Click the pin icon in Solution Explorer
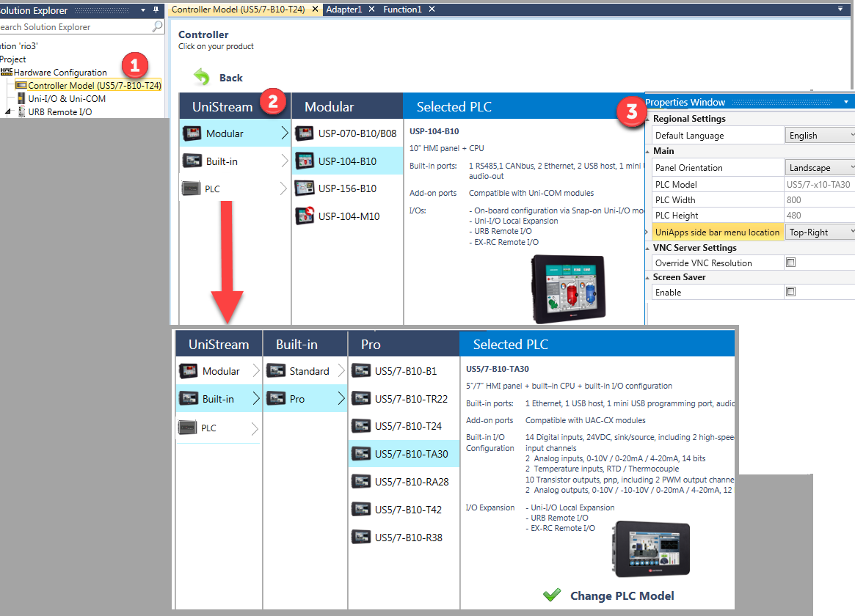Viewport: 855px width, 616px height. point(156,10)
